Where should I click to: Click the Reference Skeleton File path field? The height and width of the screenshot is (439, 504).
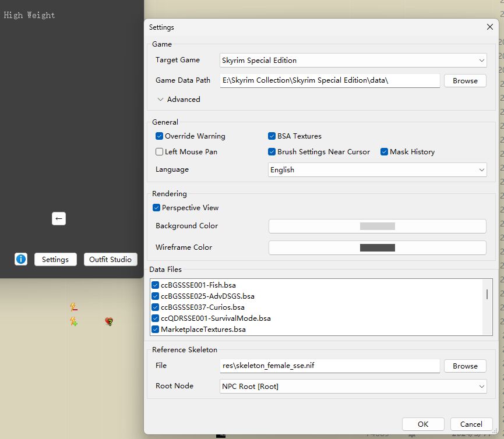click(x=330, y=366)
